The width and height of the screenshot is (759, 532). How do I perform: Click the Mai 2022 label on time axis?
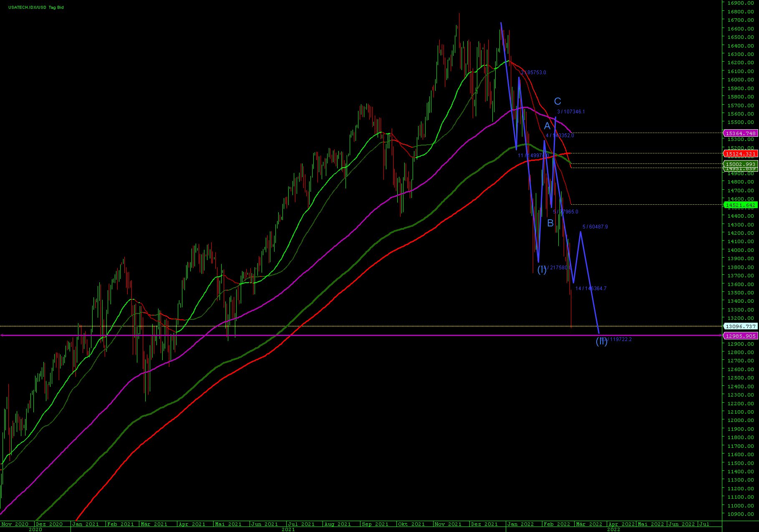point(651,524)
